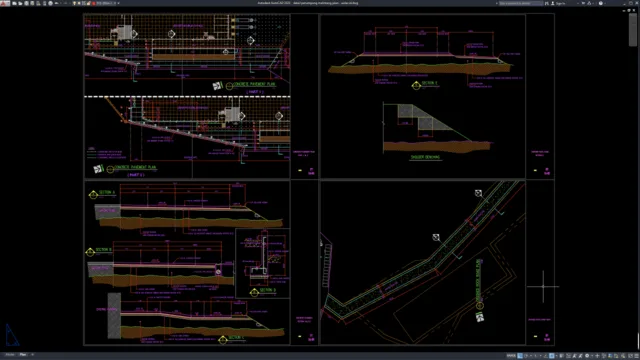
Task: Select the SECTION B label text
Action: pos(103,249)
